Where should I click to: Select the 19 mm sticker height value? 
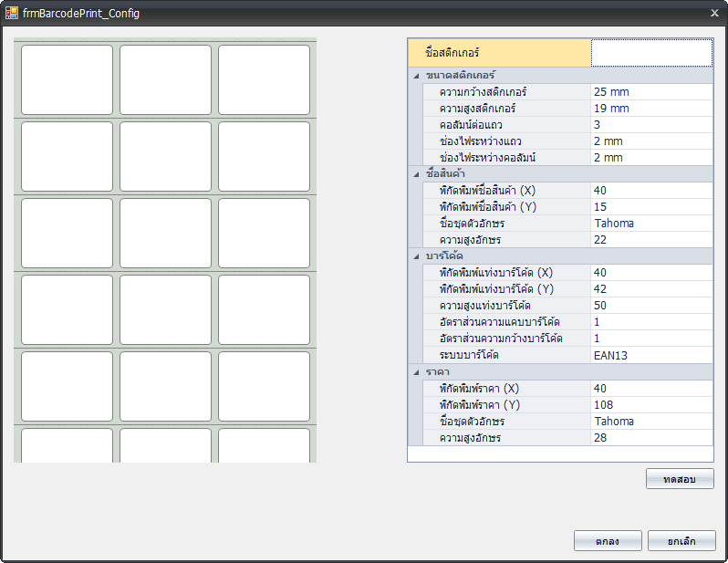(x=651, y=109)
